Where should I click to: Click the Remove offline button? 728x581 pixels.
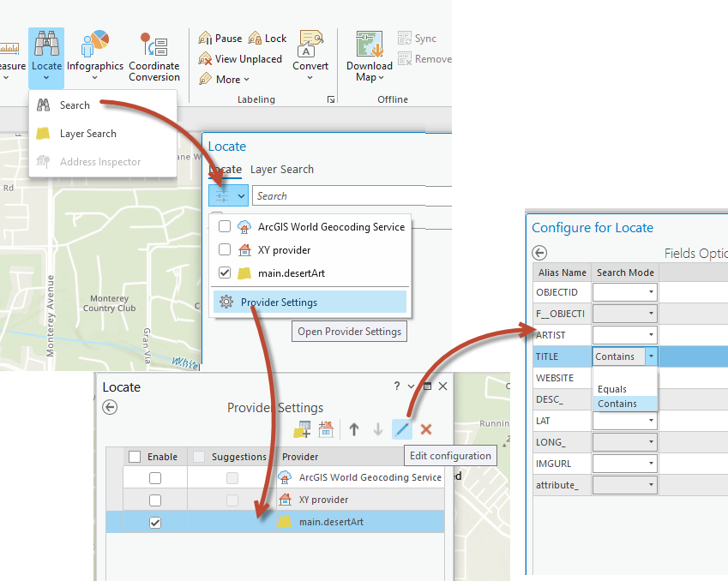[424, 59]
